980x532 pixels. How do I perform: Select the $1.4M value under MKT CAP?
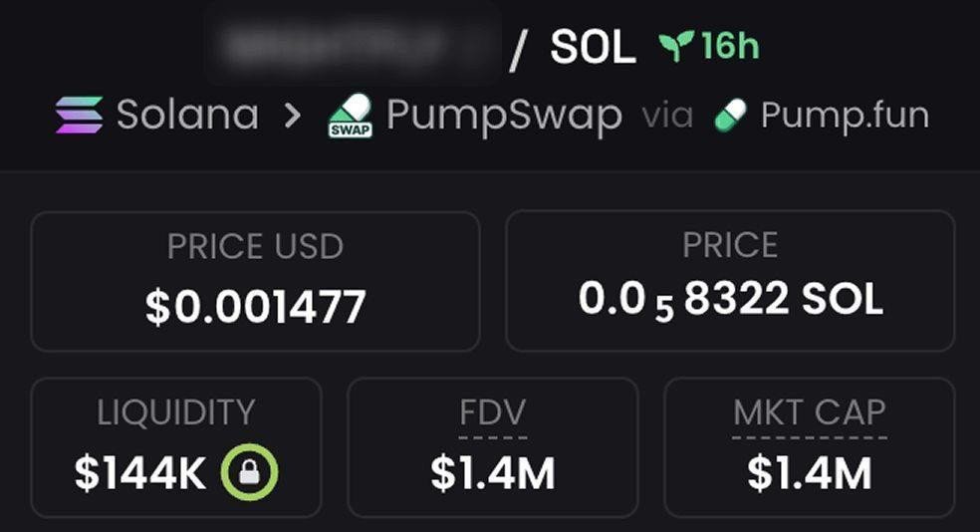809,472
